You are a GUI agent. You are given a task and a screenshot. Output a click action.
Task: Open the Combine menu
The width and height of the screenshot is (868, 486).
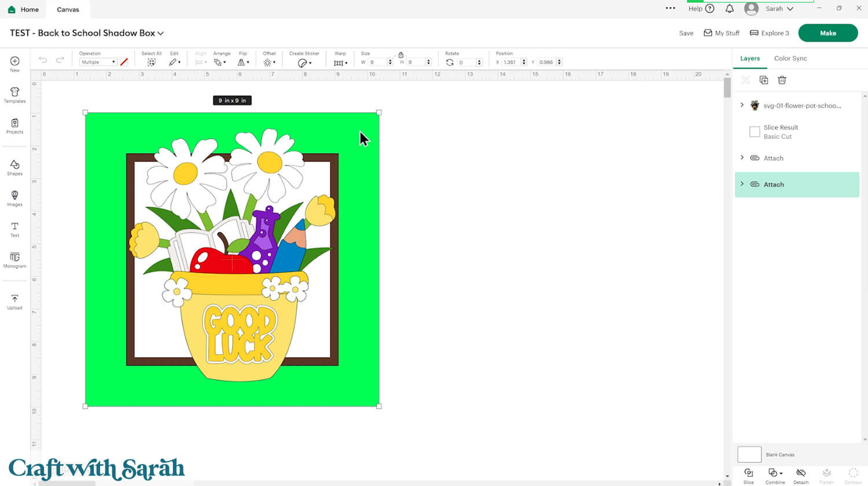[775, 476]
